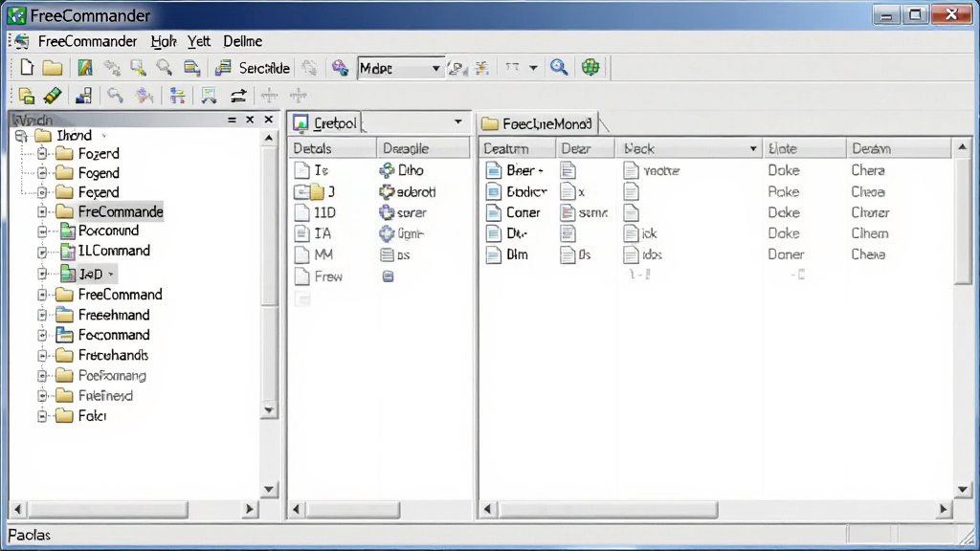Open the FreeCommander menu
This screenshot has width=980, height=551.
coord(87,41)
